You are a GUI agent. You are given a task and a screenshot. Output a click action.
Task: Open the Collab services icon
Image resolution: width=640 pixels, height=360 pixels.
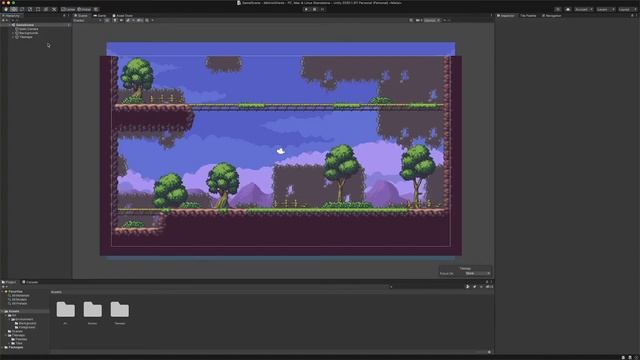tap(558, 9)
